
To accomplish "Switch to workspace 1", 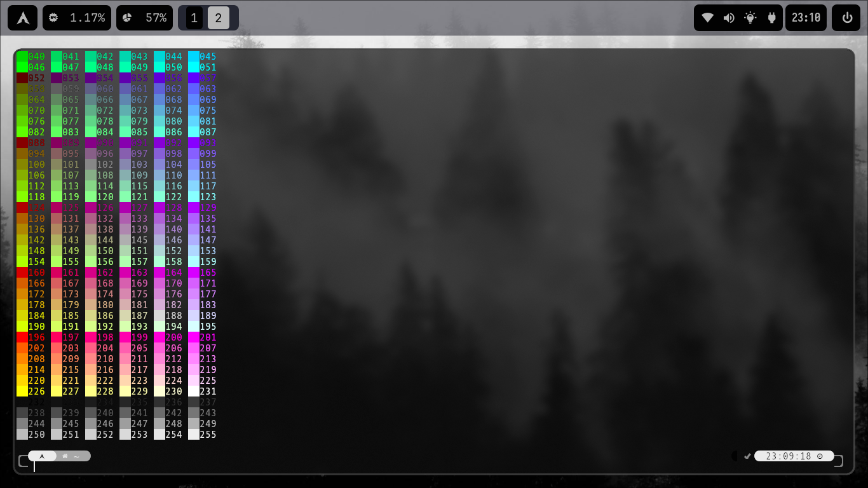I will tap(193, 18).
